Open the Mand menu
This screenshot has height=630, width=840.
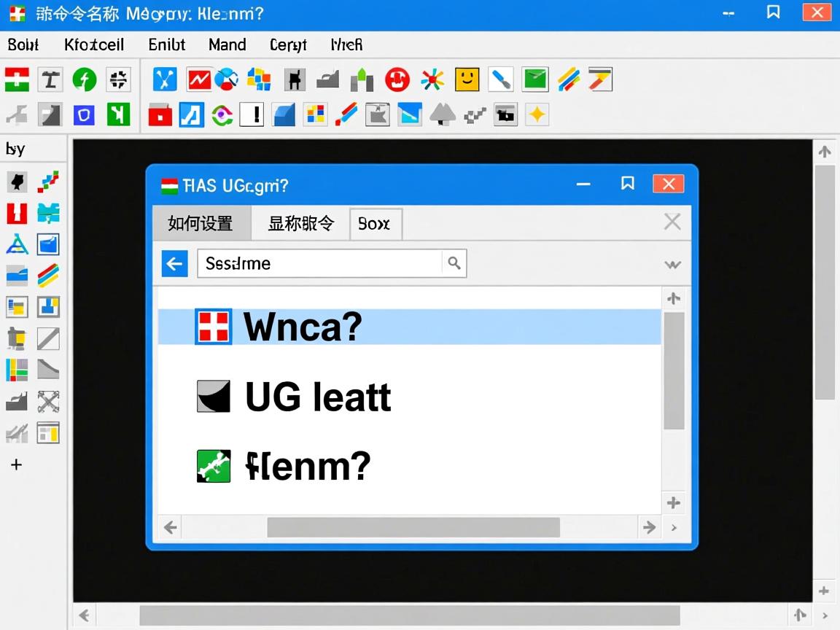pyautogui.click(x=227, y=44)
